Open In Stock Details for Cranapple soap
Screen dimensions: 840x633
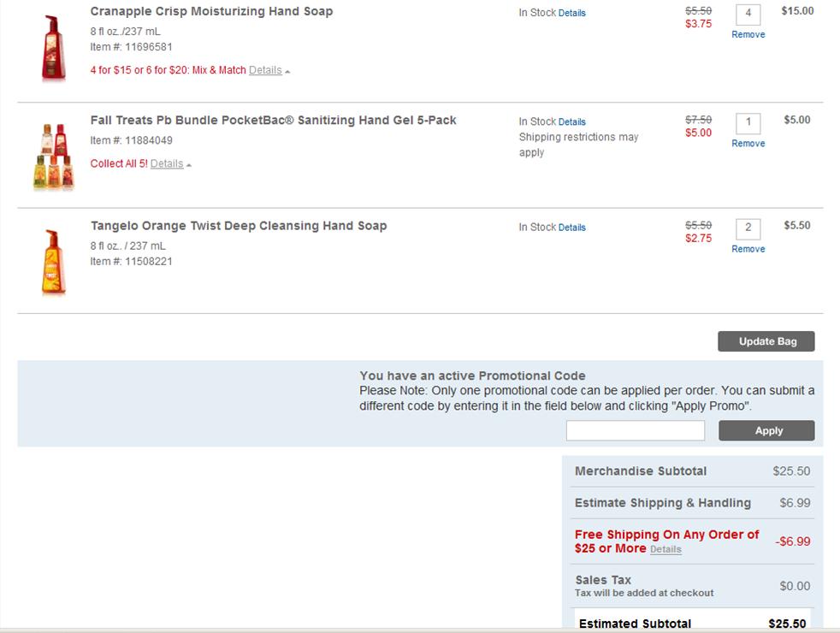(572, 13)
